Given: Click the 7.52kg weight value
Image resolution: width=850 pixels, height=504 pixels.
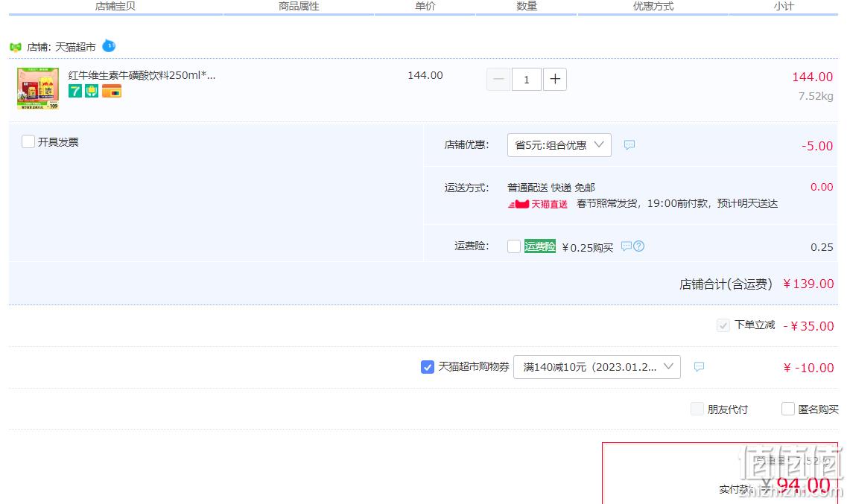Looking at the screenshot, I should (816, 97).
